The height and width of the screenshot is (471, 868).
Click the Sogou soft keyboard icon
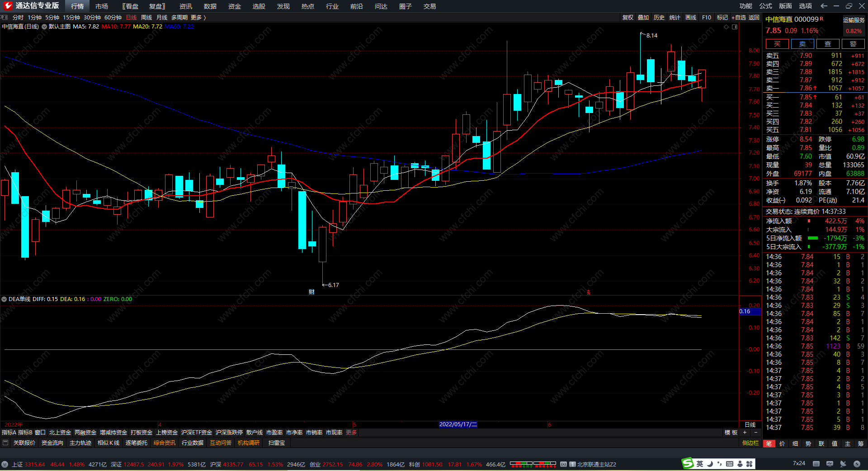coord(730,464)
